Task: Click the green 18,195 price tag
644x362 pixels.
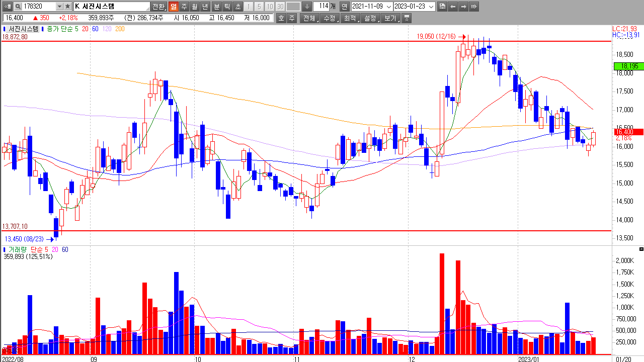Action: click(628, 66)
